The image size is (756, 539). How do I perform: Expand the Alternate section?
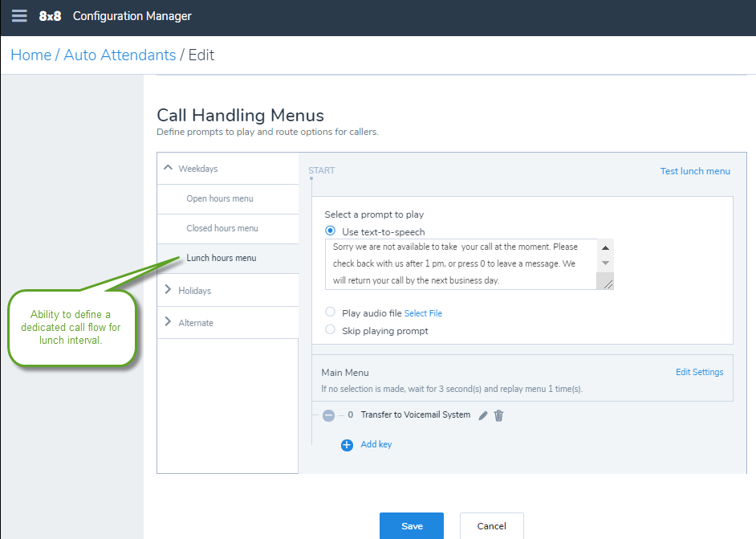(168, 322)
